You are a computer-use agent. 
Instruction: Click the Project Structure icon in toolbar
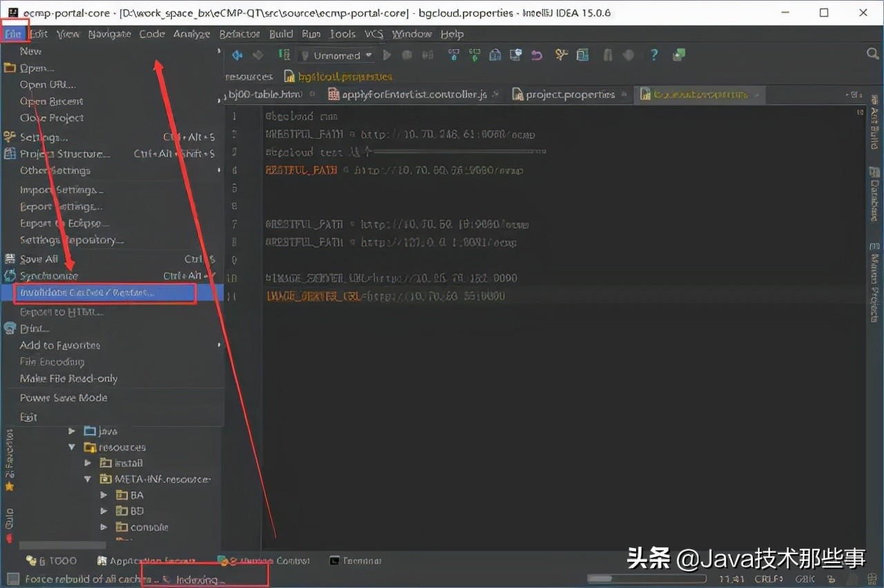click(583, 55)
